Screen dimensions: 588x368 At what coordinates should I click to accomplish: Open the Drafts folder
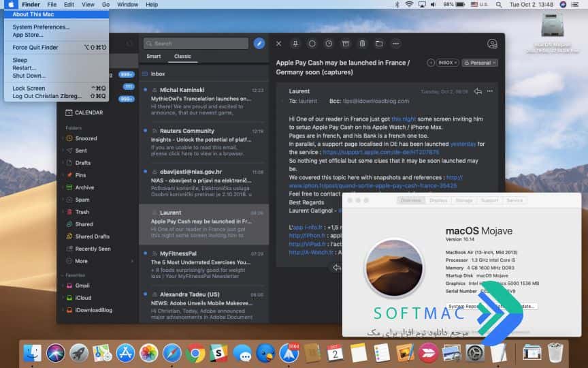click(78, 163)
